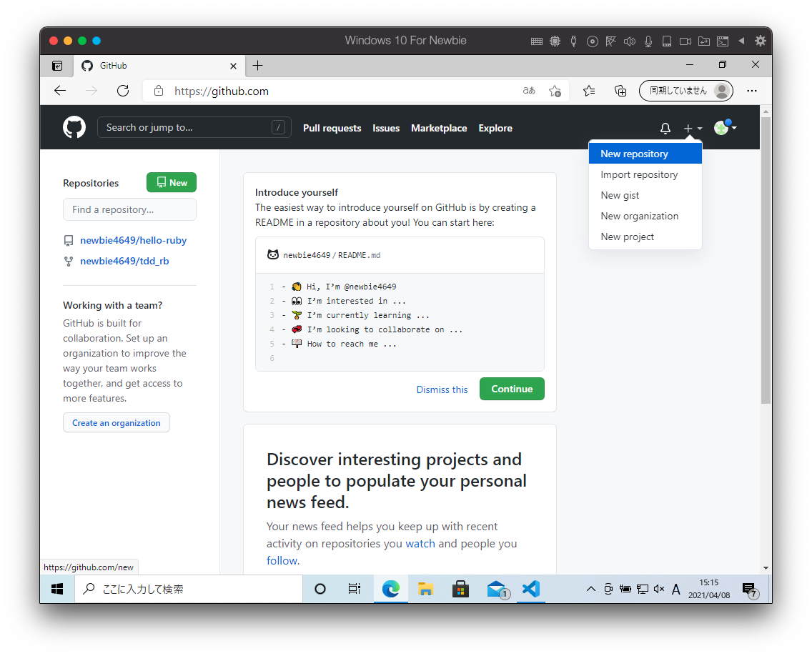Choose New project menu entry

point(645,237)
